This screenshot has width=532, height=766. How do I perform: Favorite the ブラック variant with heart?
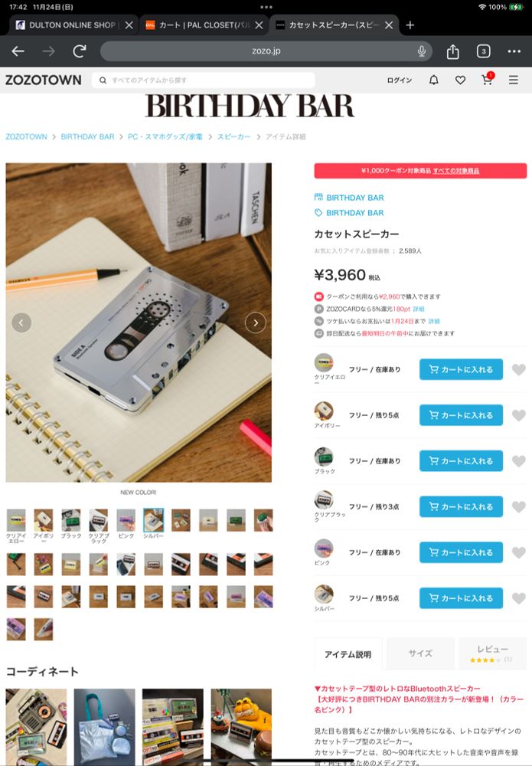coord(519,461)
